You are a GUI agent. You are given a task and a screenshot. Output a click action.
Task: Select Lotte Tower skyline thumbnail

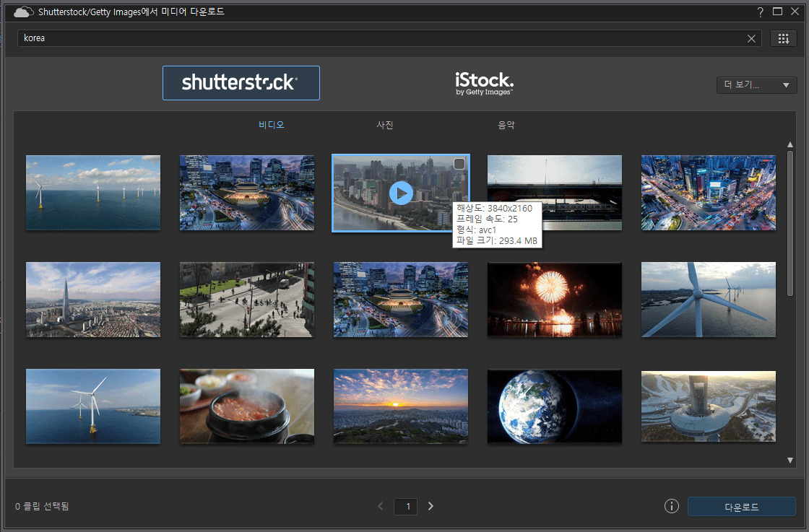(93, 300)
